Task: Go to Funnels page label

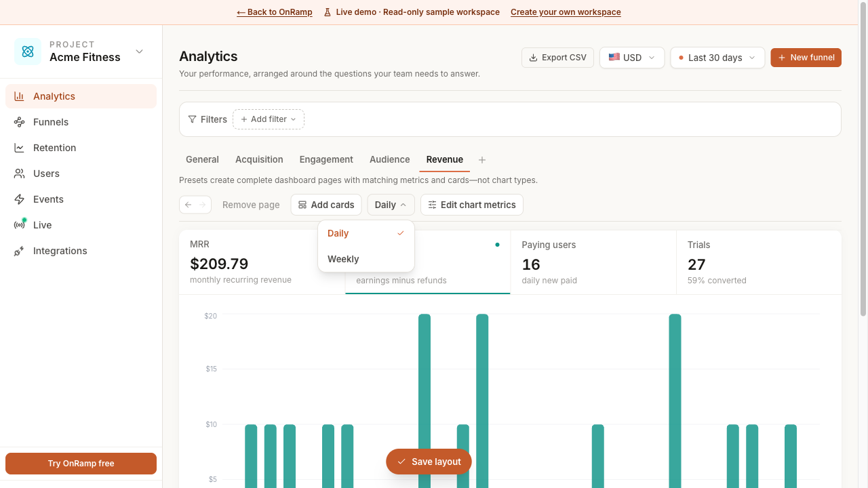Action: click(x=51, y=122)
